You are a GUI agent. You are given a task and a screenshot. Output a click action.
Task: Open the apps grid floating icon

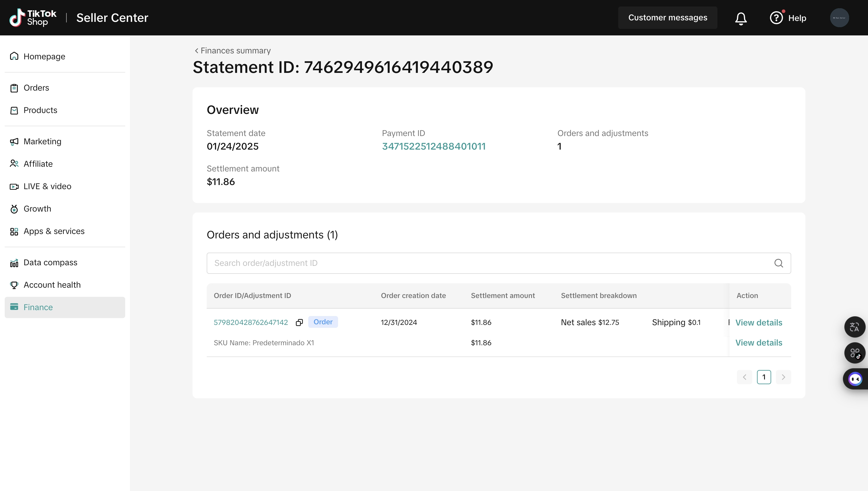pyautogui.click(x=854, y=353)
